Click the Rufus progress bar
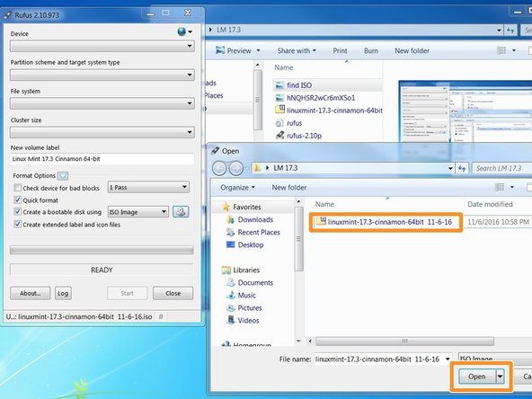Screen dimensions: 532x399 pos(102,251)
